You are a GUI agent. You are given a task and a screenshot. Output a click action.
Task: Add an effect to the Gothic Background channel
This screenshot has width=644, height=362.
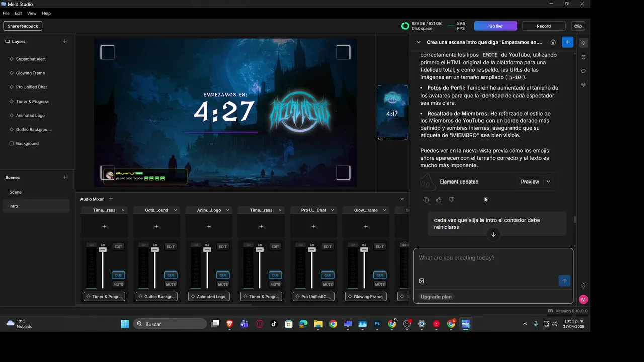point(156,227)
